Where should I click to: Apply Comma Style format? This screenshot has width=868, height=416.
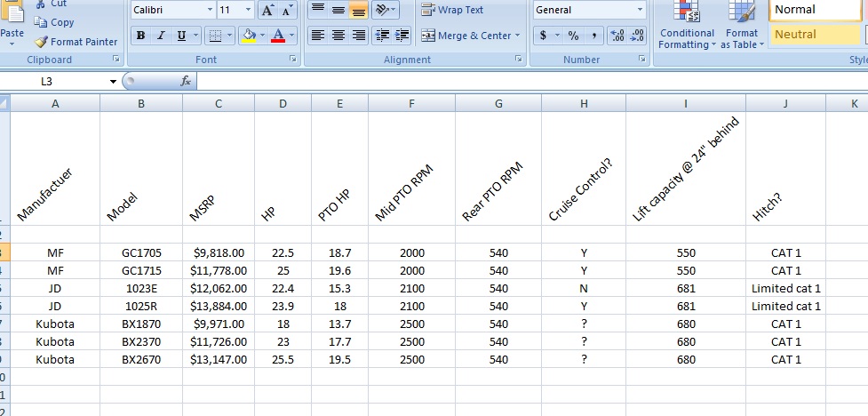tap(594, 36)
